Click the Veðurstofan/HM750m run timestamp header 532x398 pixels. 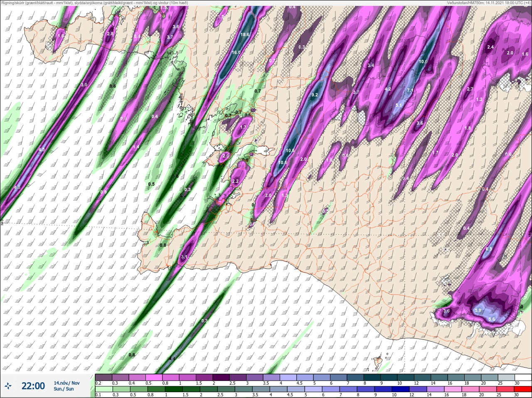click(x=489, y=2)
